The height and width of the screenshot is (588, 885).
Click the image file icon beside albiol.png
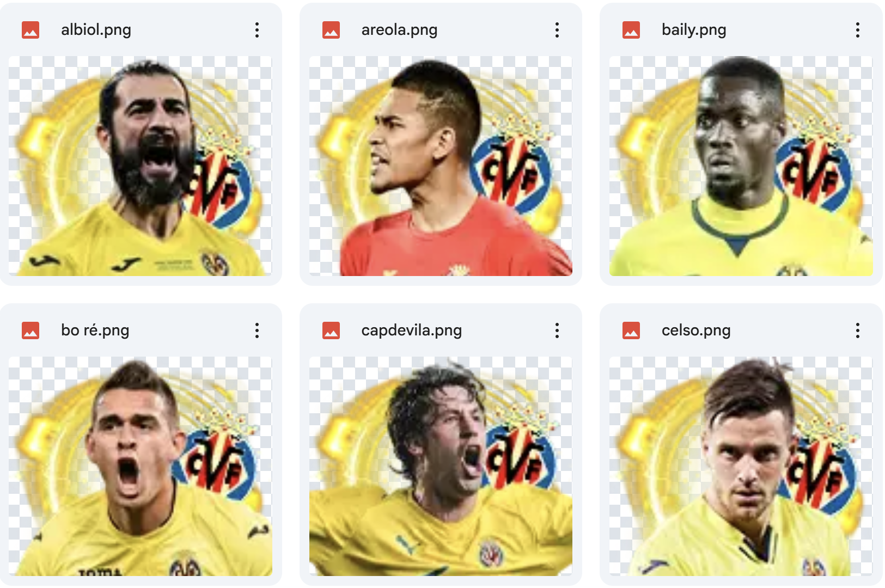(30, 30)
